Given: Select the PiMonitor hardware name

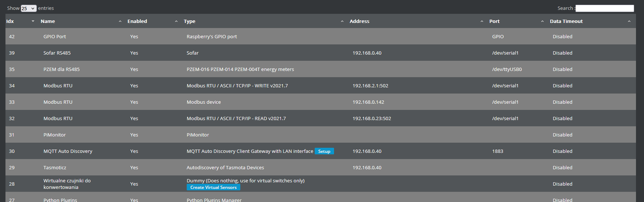Looking at the screenshot, I should click(55, 135).
